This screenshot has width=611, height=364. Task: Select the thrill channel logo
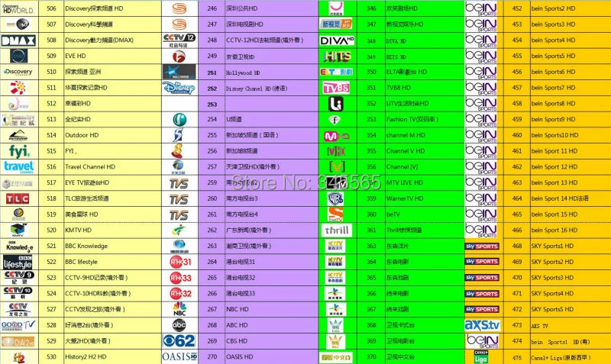pyautogui.click(x=337, y=230)
